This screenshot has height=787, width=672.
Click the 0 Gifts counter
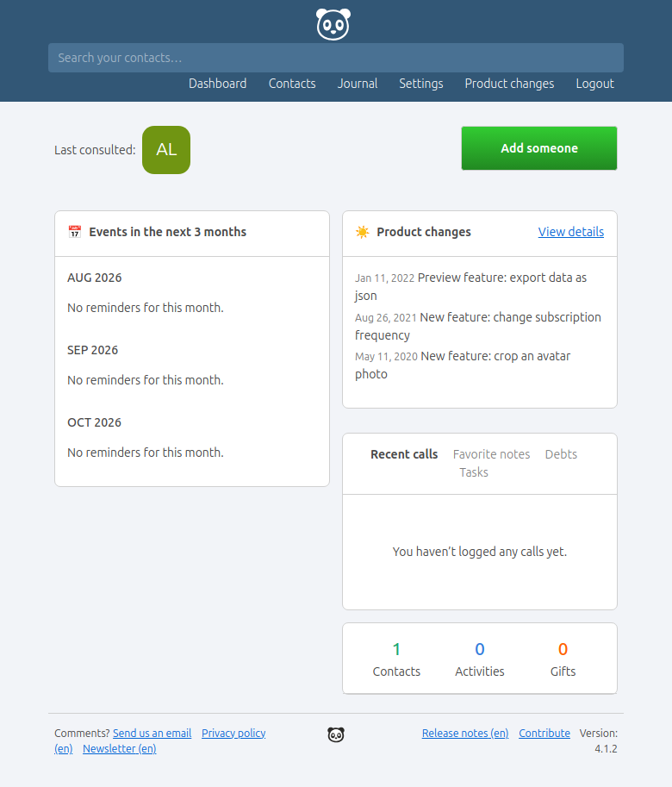click(x=563, y=659)
